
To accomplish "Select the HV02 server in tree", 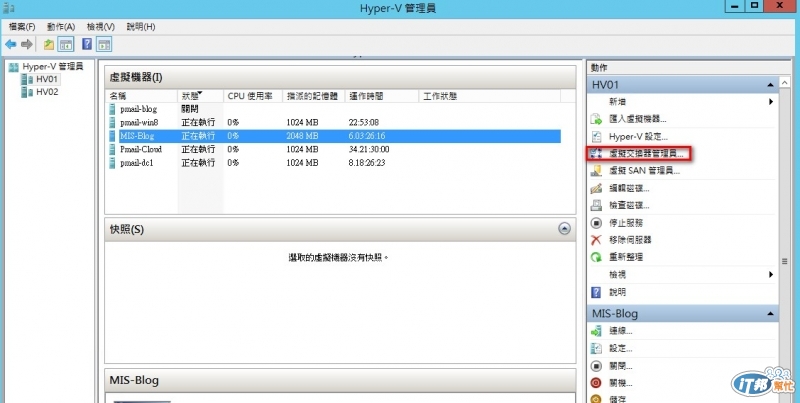I will (47, 92).
